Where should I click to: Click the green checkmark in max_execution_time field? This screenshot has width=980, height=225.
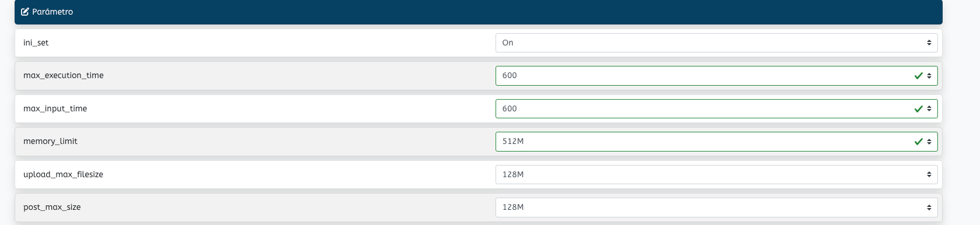918,76
